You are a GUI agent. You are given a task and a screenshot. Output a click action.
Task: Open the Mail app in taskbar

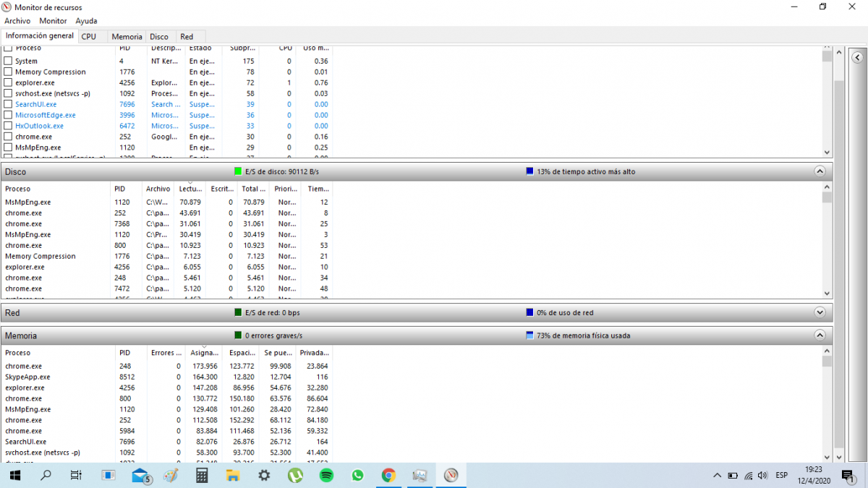coord(140,475)
